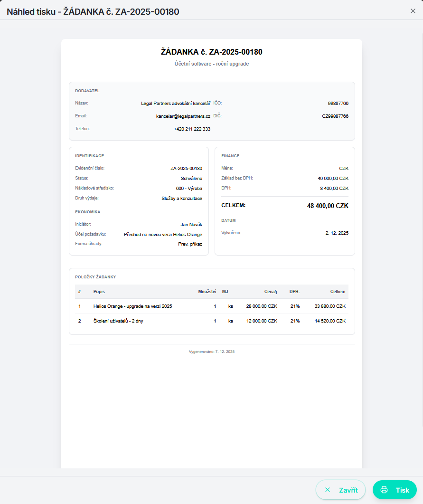This screenshot has width=423, height=504.
Task: Click the document heading ŽÁDANKA č. ZA-2025-00180
Action: (212, 52)
